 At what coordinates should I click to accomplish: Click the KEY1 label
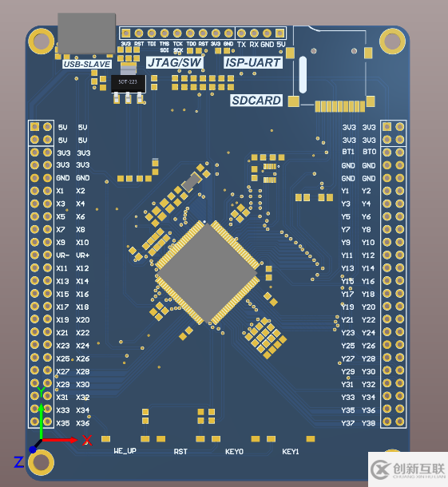pyautogui.click(x=291, y=452)
